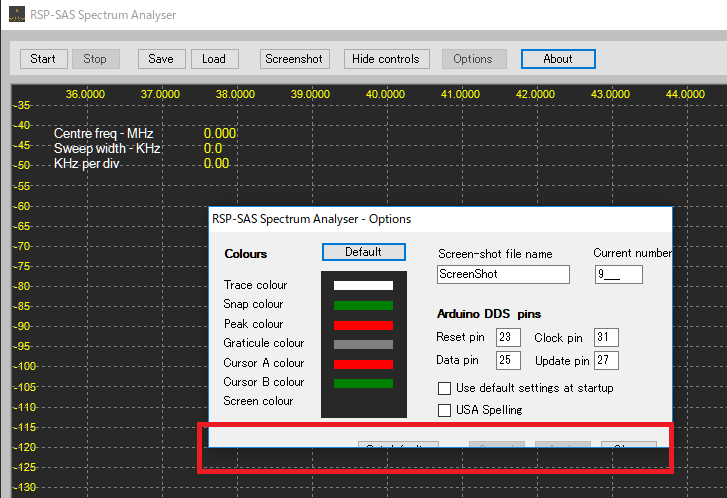The height and width of the screenshot is (498, 727).
Task: Enable Use default settings at startup
Action: click(444, 388)
